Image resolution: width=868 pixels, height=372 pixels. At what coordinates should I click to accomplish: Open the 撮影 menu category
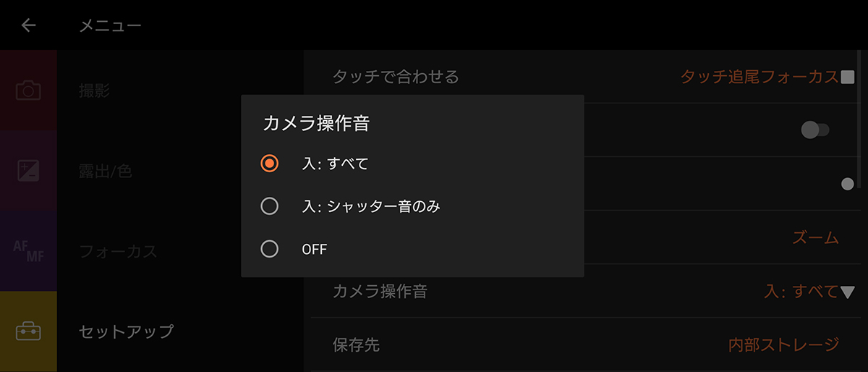(x=95, y=90)
